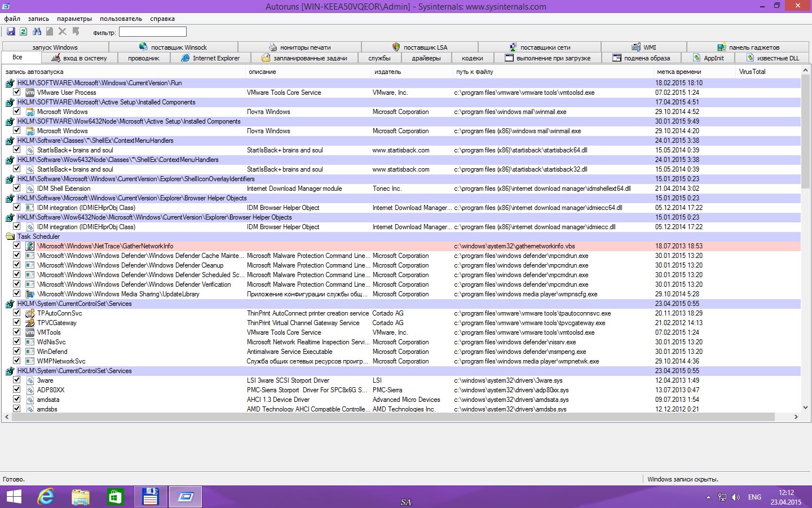
Task: Sort by метка времени column header
Action: pyautogui.click(x=695, y=72)
